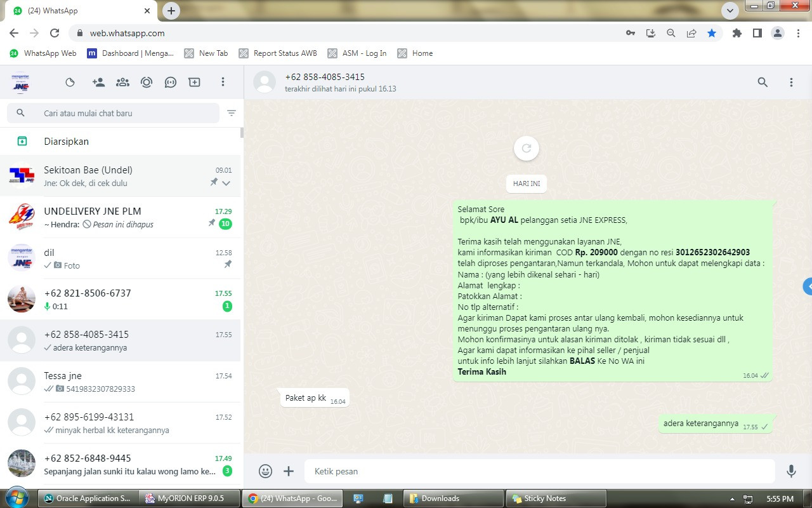812x508 pixels.
Task: Switch to Oracle Application taskbar item
Action: click(87, 498)
